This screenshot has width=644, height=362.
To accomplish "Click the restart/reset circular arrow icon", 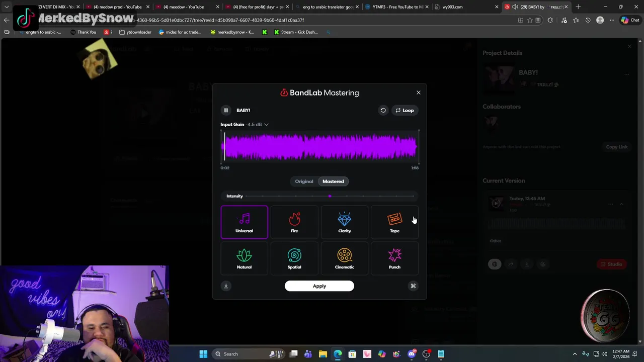I will (x=383, y=110).
